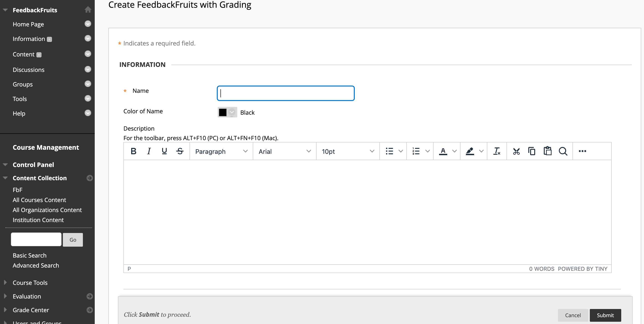
Task: Click the Cancel button
Action: 573,315
